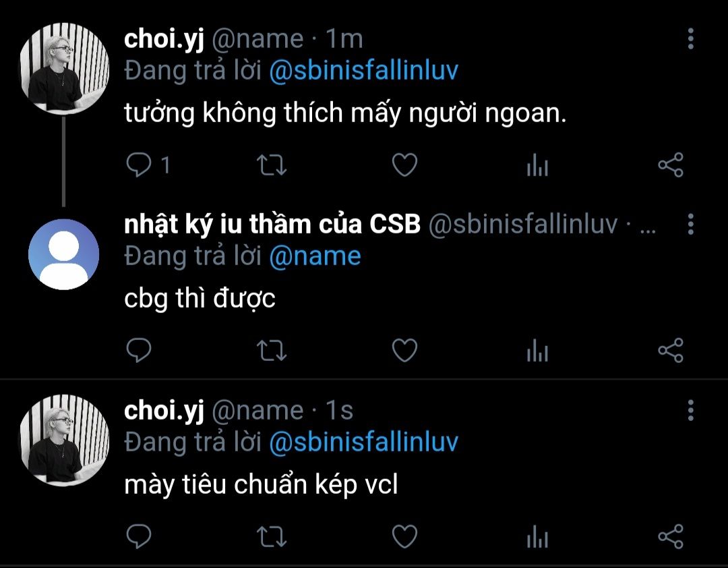Viewport: 728px width, 568px height.
Task: Open the @sbinisfallinluv mention in the first tweet
Action: pyautogui.click(x=363, y=71)
